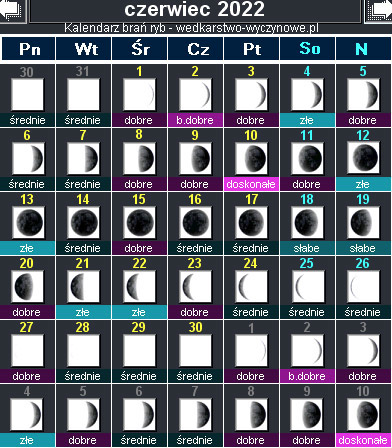This screenshot has width=392, height=448.
Task: Select day number 26 in June
Action: [x=363, y=263]
